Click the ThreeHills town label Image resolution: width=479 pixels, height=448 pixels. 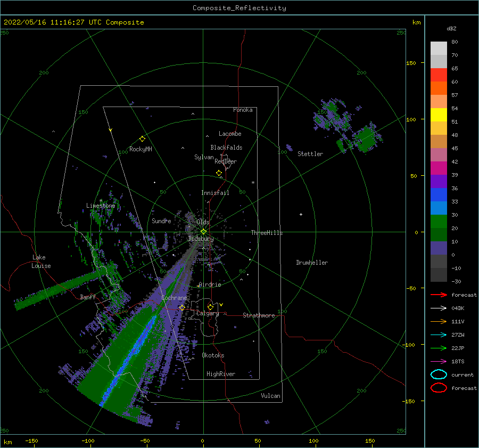click(267, 233)
